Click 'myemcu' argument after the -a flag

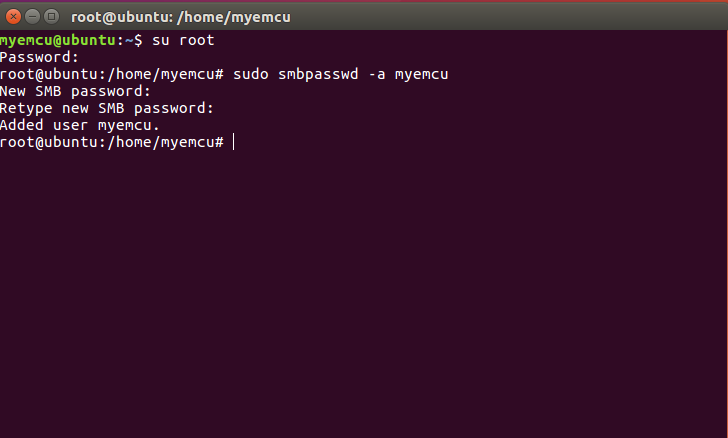(x=422, y=75)
